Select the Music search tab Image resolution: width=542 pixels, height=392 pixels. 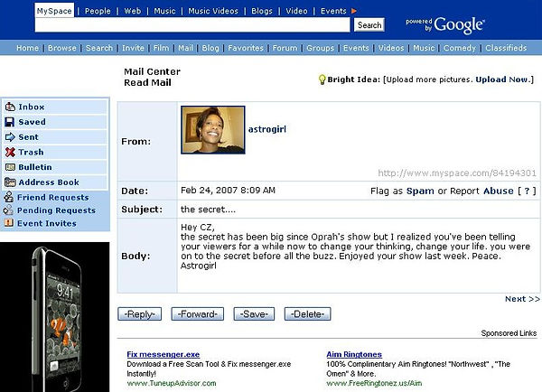click(165, 11)
